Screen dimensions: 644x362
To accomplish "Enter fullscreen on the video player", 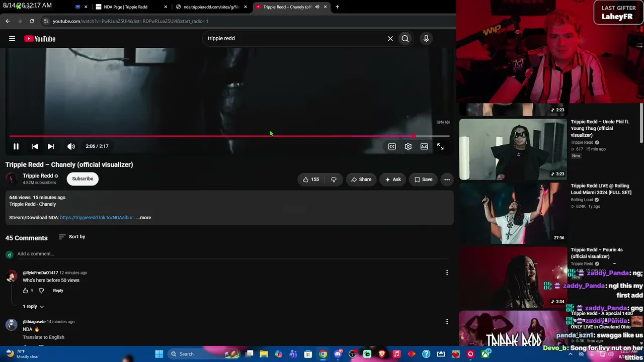I will (440, 146).
